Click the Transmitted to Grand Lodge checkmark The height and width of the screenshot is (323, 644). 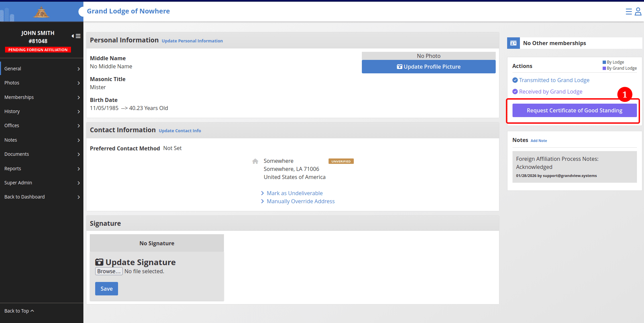[x=515, y=80]
